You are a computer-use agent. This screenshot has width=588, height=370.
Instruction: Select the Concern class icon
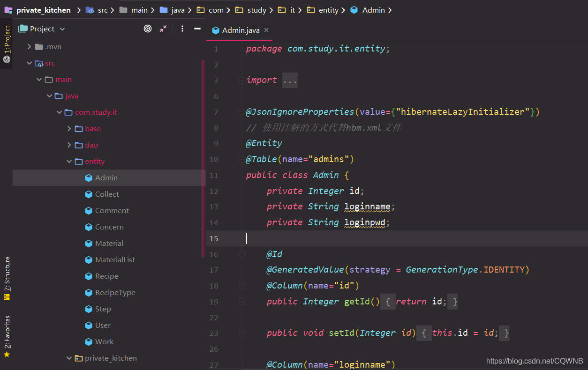[88, 227]
